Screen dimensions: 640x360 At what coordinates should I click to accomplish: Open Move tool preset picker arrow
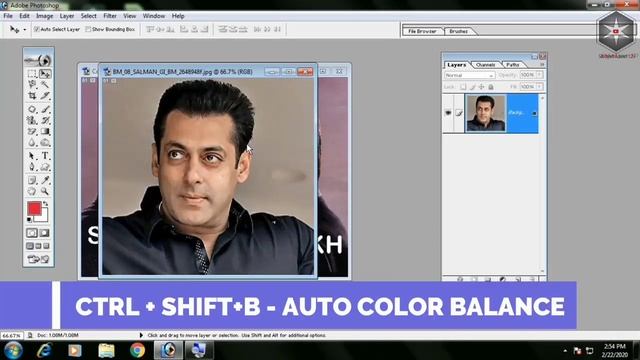(25, 29)
